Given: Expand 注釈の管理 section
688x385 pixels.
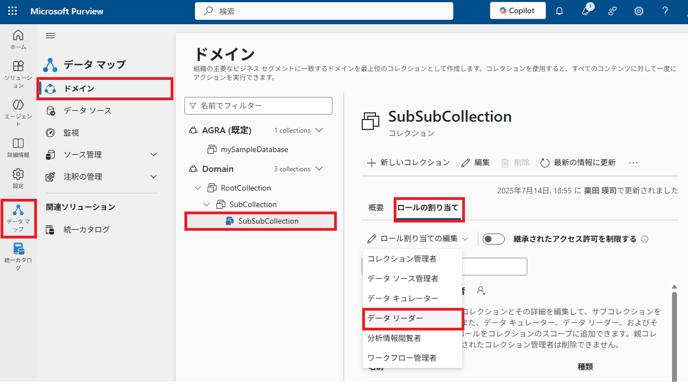Looking at the screenshot, I should point(153,176).
